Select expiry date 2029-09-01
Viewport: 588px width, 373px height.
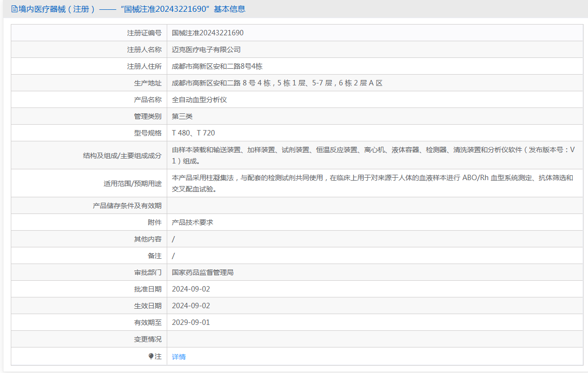pyautogui.click(x=191, y=322)
